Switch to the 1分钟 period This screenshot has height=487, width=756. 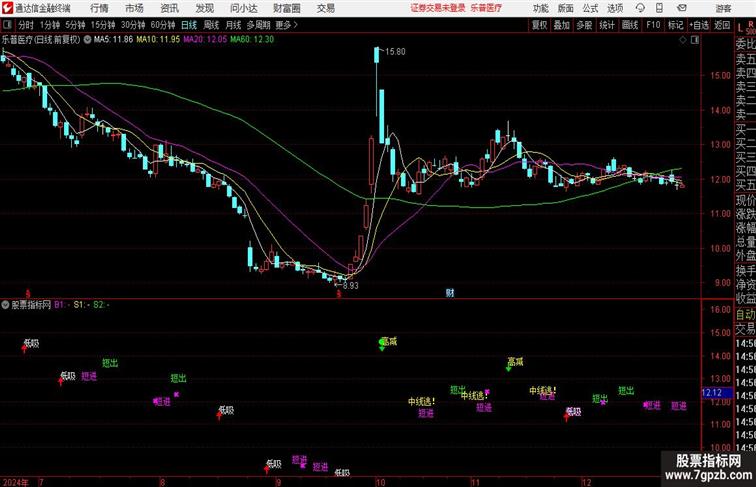49,25
